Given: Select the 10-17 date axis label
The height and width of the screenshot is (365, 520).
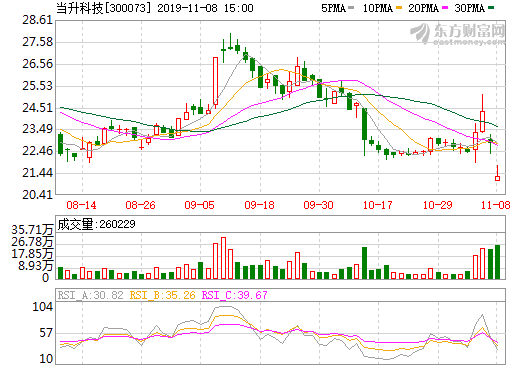Looking at the screenshot, I should click(x=378, y=205).
